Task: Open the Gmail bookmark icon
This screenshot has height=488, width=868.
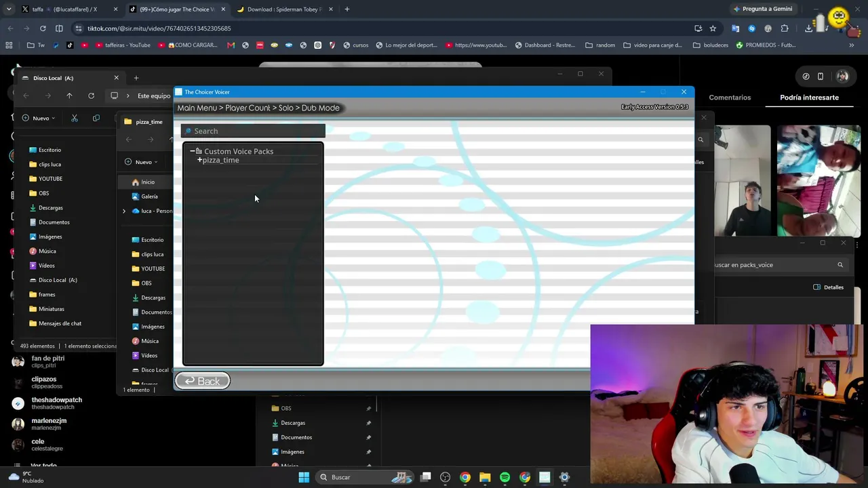Action: pos(231,45)
